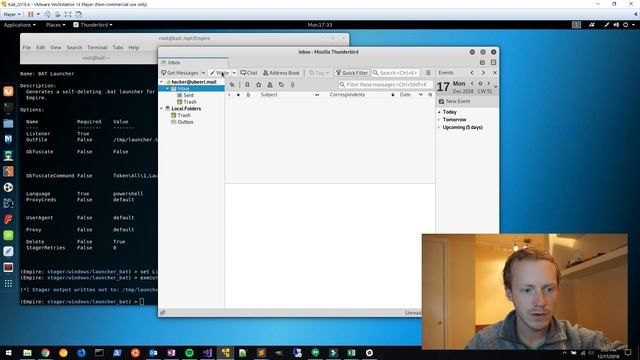Click the global Search field

click(396, 73)
